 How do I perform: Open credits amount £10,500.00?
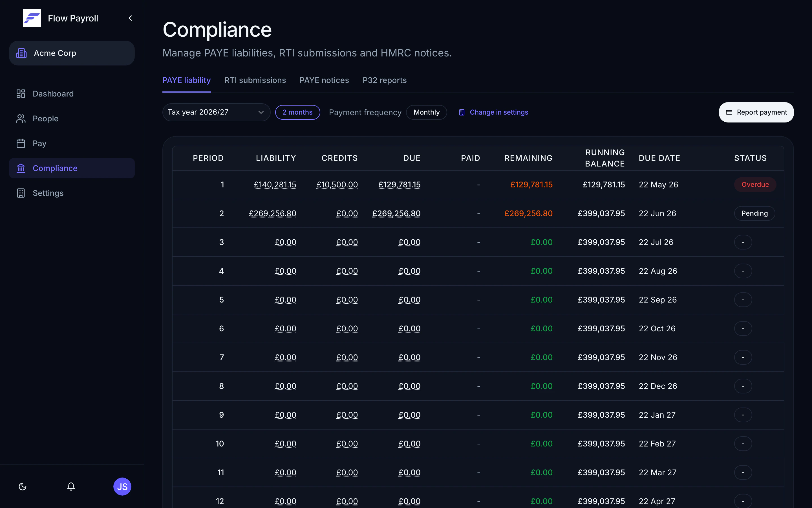(x=337, y=185)
